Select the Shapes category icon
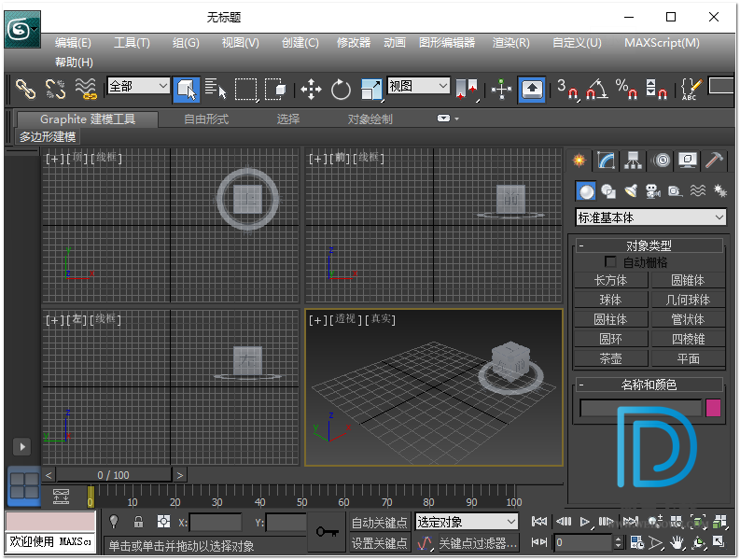740x560 pixels. [x=608, y=191]
